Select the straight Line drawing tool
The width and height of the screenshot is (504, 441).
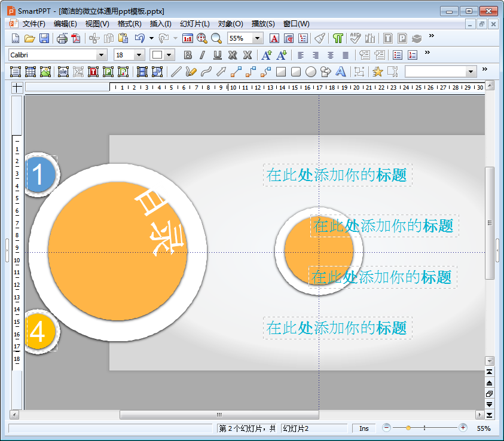pyautogui.click(x=176, y=72)
